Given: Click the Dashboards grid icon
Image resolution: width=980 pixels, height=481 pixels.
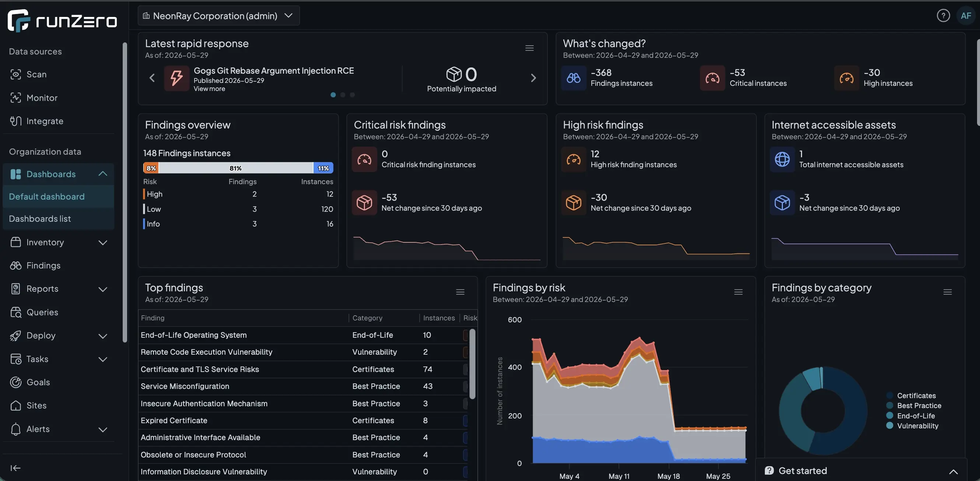Looking at the screenshot, I should pos(15,174).
